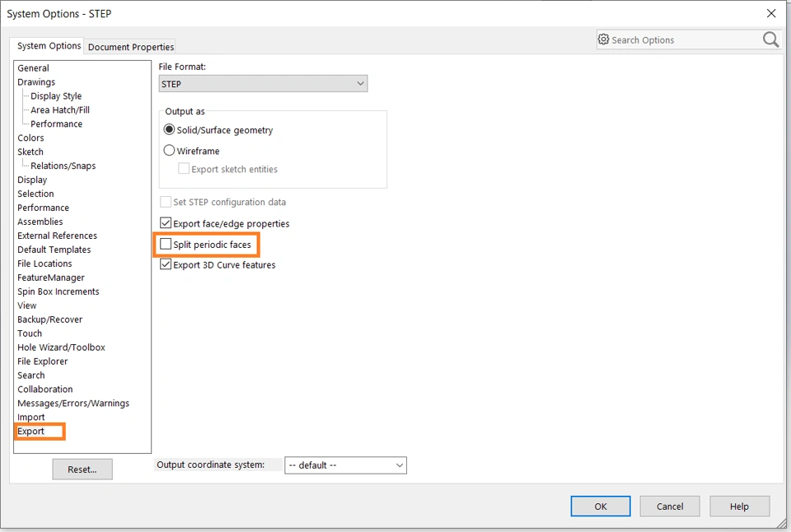Open the Help button
This screenshot has width=791, height=532.
[x=739, y=506]
